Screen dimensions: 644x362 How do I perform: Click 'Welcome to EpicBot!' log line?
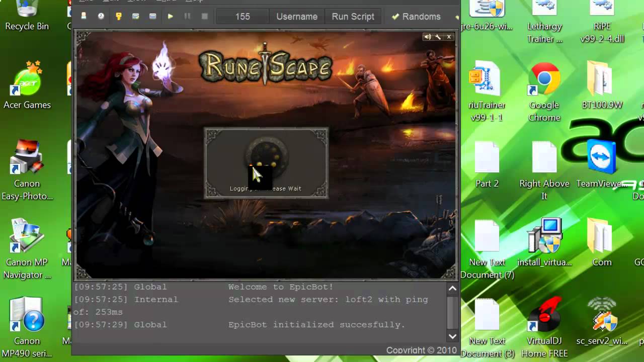point(281,287)
